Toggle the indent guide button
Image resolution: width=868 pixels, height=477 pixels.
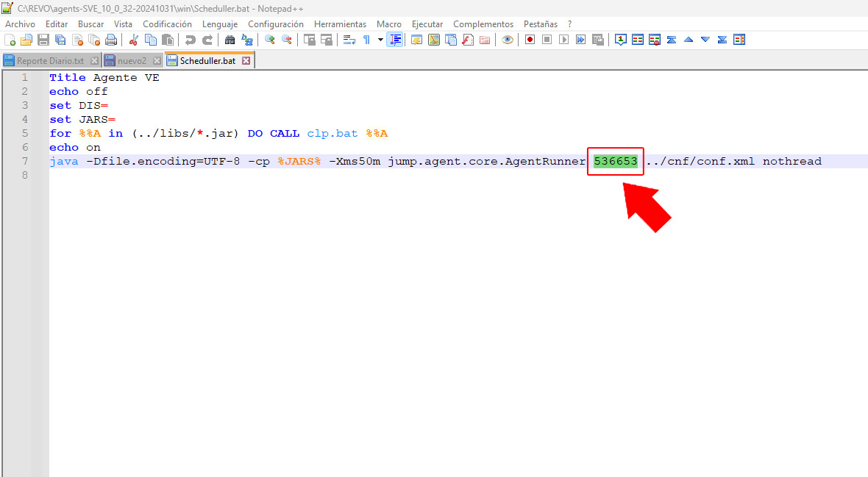(396, 40)
